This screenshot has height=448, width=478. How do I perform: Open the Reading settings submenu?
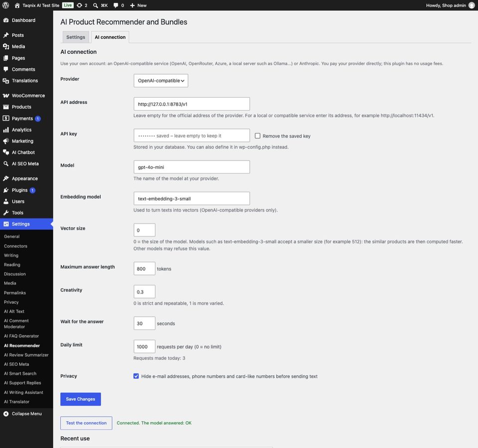[x=12, y=265]
